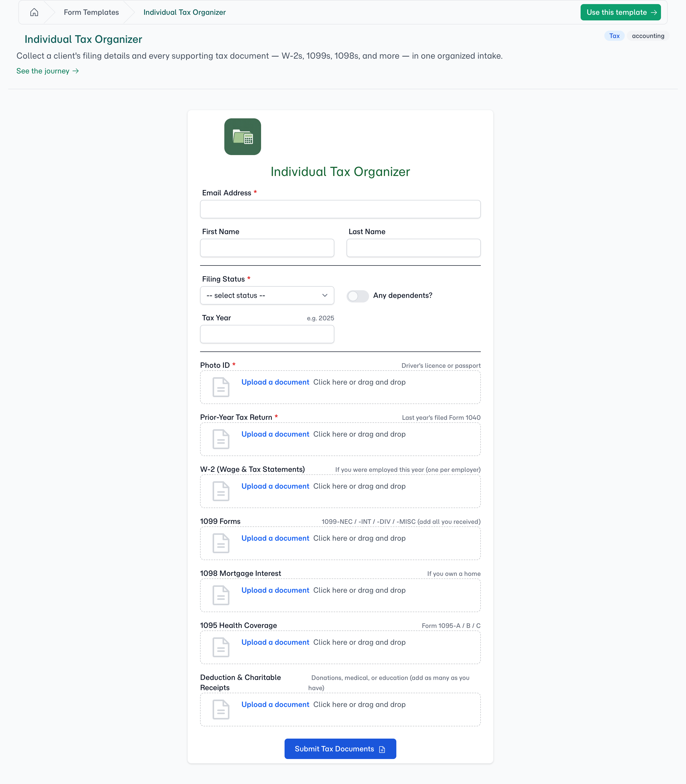Image resolution: width=686 pixels, height=784 pixels.
Task: Click the 1098 Mortgage Interest document icon
Action: click(x=221, y=595)
